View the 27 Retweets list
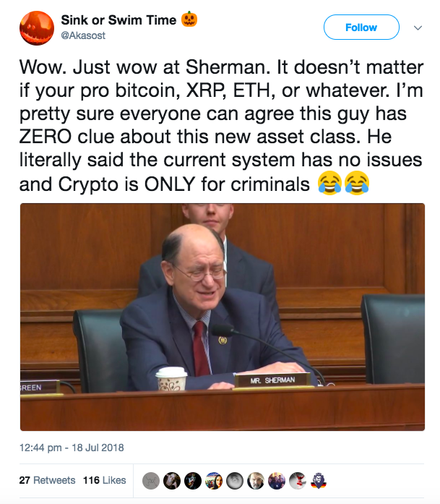440x504 pixels. pyautogui.click(x=48, y=480)
